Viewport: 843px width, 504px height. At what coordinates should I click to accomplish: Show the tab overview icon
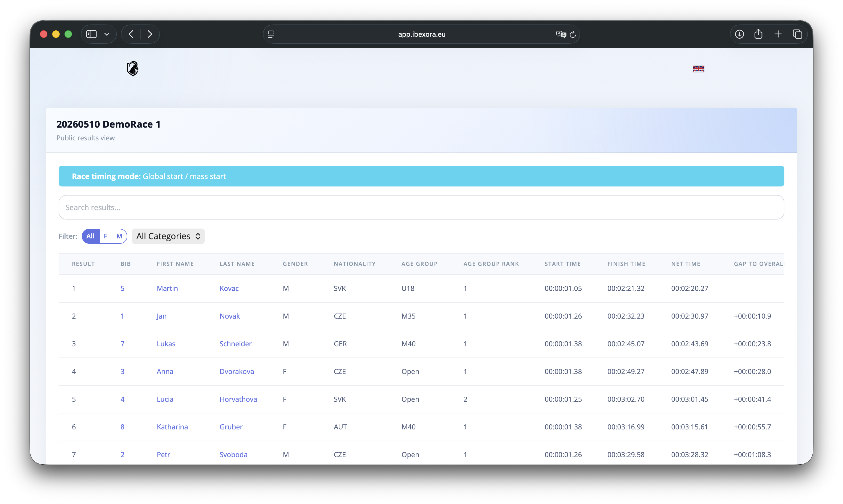tap(797, 34)
